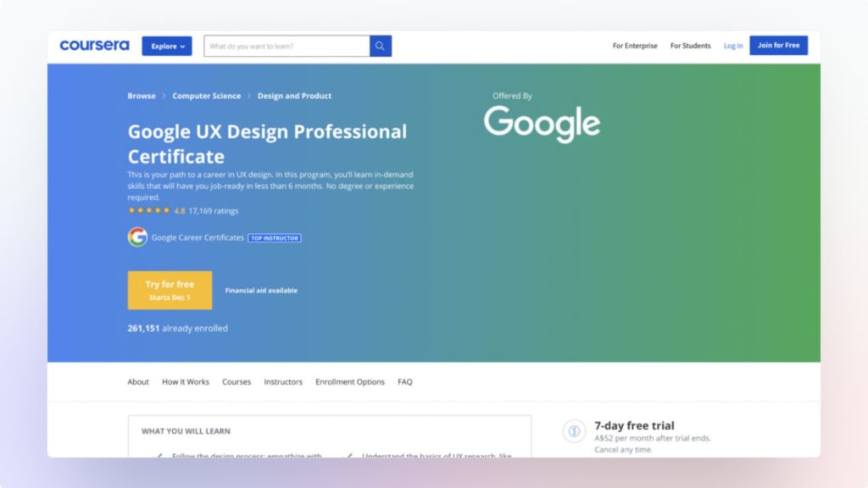Viewport: 868px width, 488px height.
Task: Open the FAQ section tab
Action: click(405, 381)
